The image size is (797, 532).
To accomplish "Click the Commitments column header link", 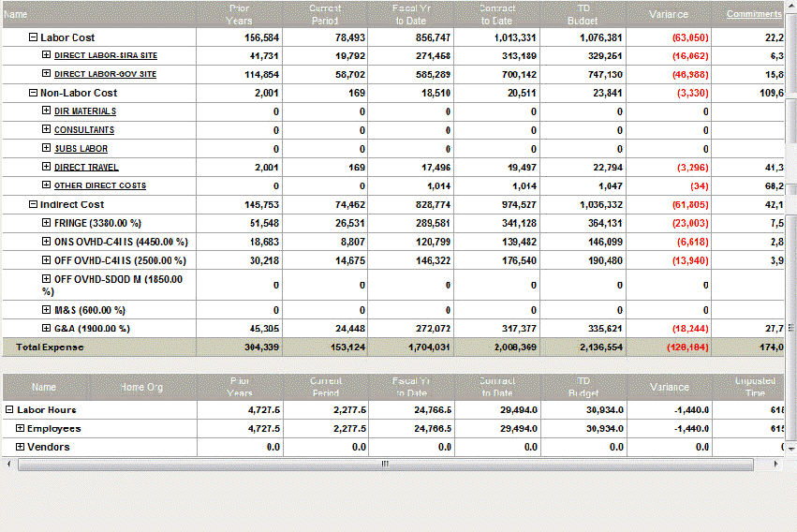I will pyautogui.click(x=754, y=14).
